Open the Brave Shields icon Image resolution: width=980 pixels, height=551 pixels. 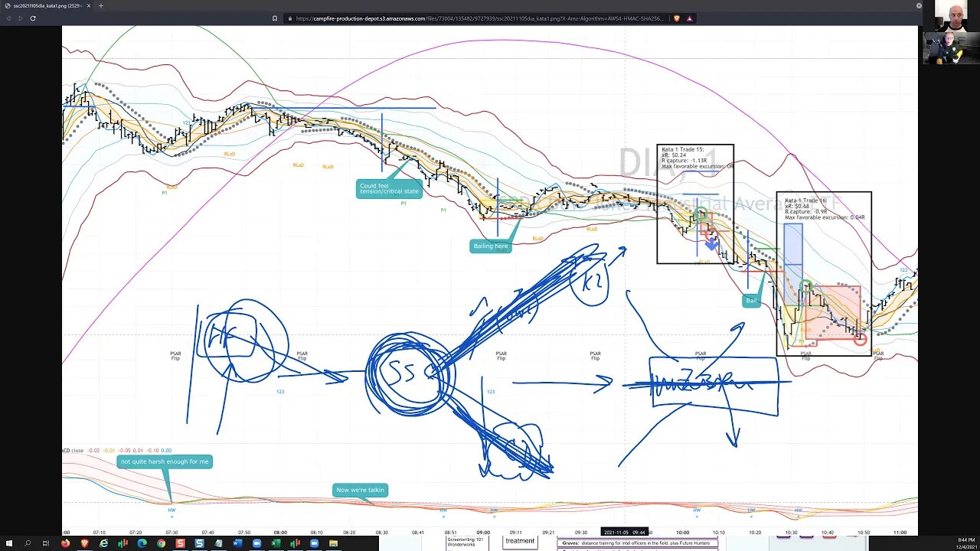(677, 18)
